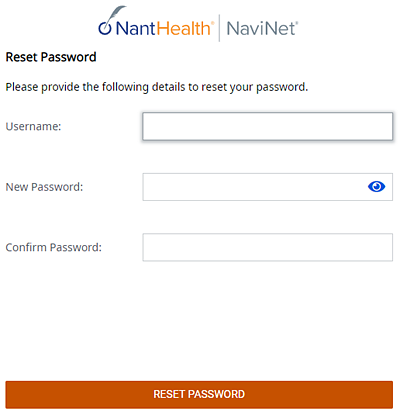The height and width of the screenshot is (418, 400).
Task: Click the trademark symbol after NaviNet
Action: [297, 23]
